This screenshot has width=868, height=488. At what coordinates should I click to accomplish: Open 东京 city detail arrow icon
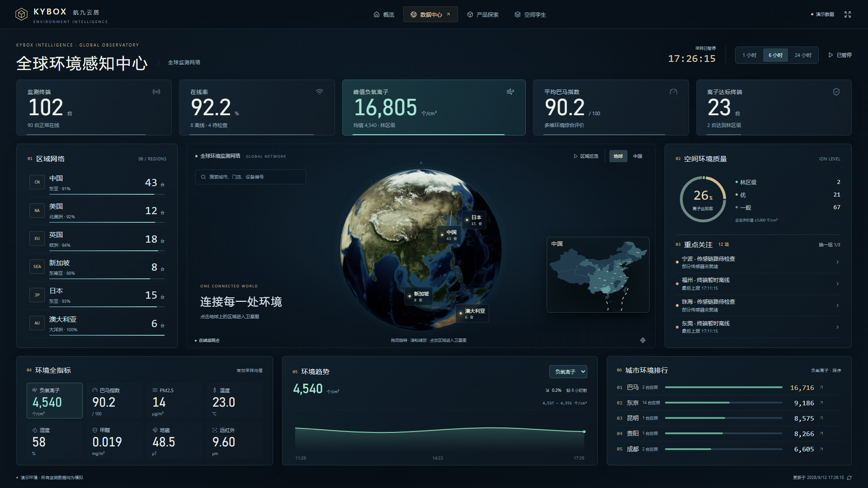(821, 403)
